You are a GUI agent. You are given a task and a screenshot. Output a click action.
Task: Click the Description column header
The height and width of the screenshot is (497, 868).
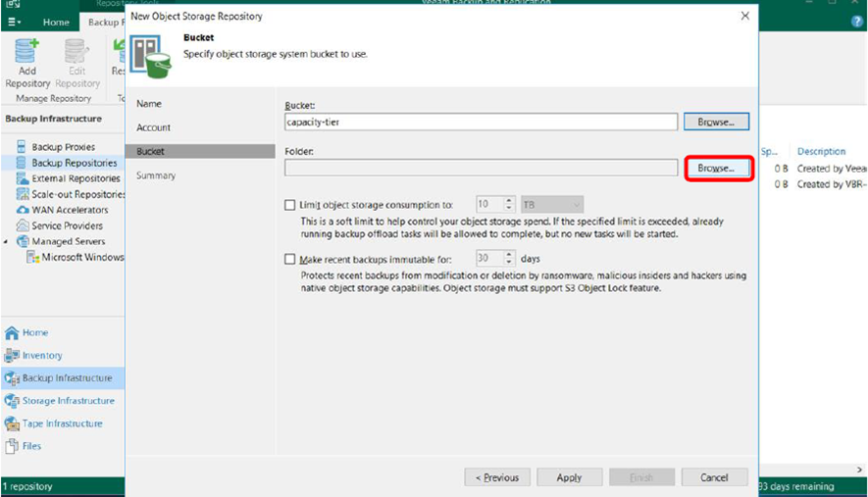pos(821,151)
